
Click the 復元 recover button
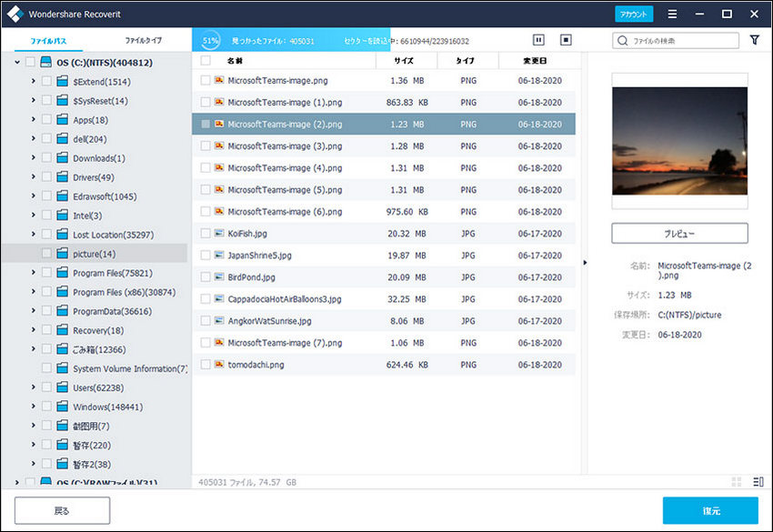(710, 510)
